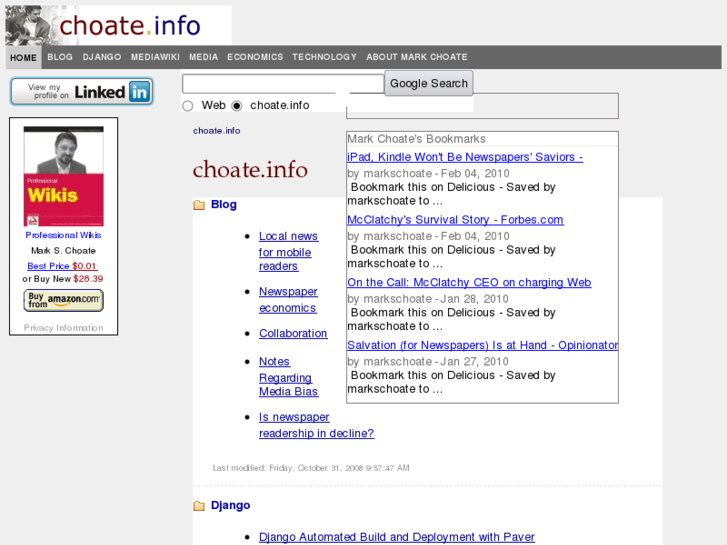Open McClatchy's Survival Story Forbes.com bookmark
Image resolution: width=727 pixels, height=545 pixels.
click(x=455, y=220)
